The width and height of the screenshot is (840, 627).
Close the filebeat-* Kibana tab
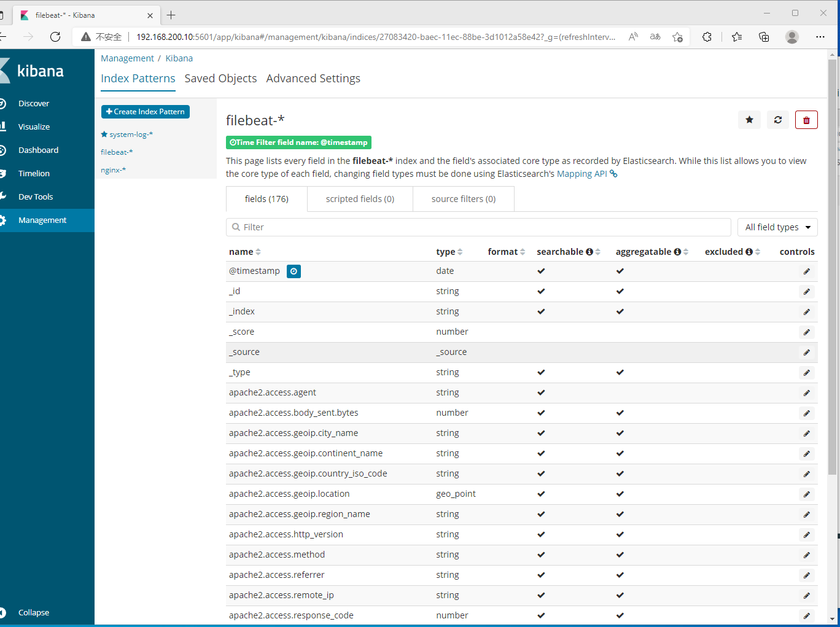[150, 15]
